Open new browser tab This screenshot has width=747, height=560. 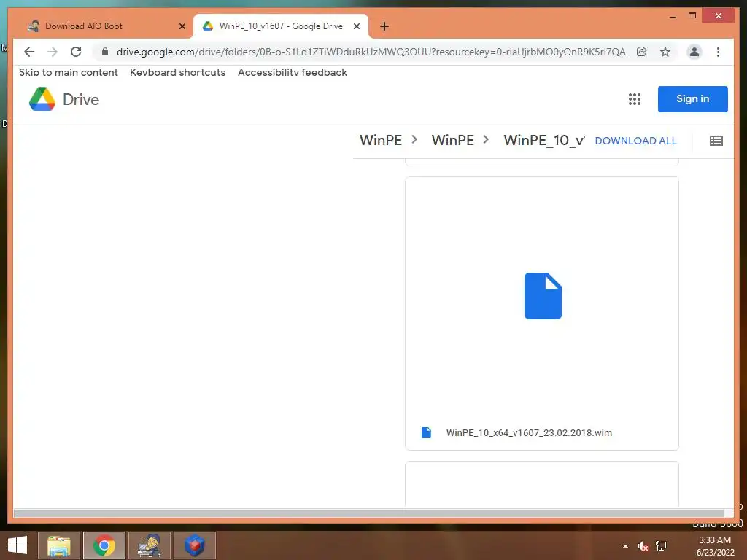point(384,26)
